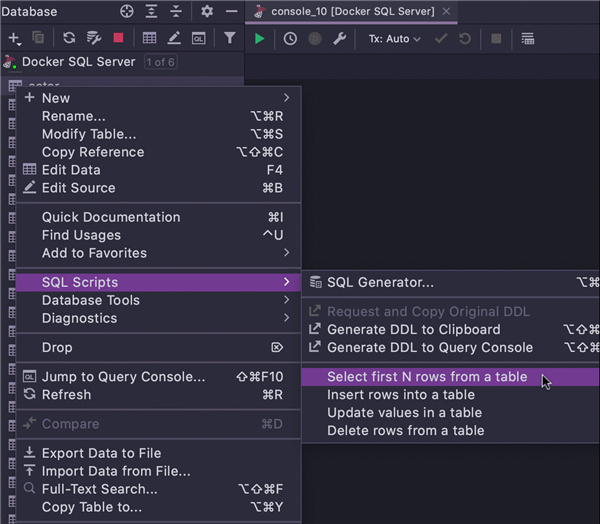Choose Import Data from File...
This screenshot has height=524, width=600.
tap(158, 471)
